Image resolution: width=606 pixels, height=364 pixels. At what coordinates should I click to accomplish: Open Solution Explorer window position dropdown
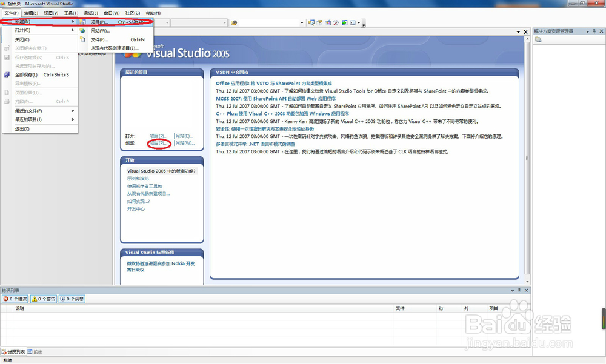coord(588,31)
